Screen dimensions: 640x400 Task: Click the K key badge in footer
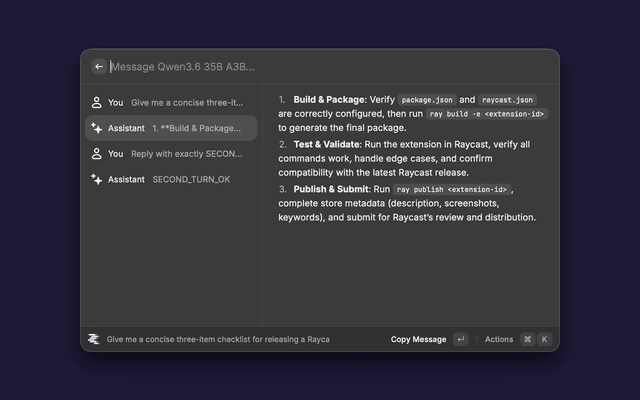tap(544, 339)
